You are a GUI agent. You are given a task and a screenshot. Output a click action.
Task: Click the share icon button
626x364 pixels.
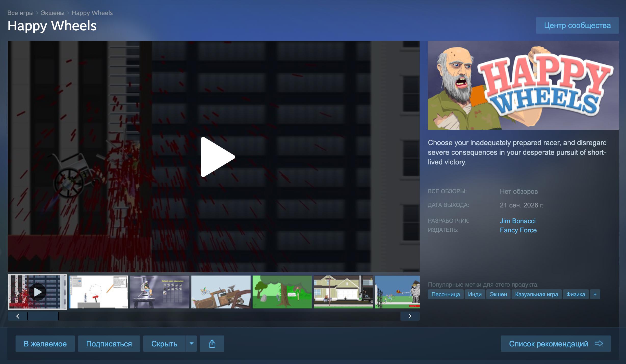point(212,344)
